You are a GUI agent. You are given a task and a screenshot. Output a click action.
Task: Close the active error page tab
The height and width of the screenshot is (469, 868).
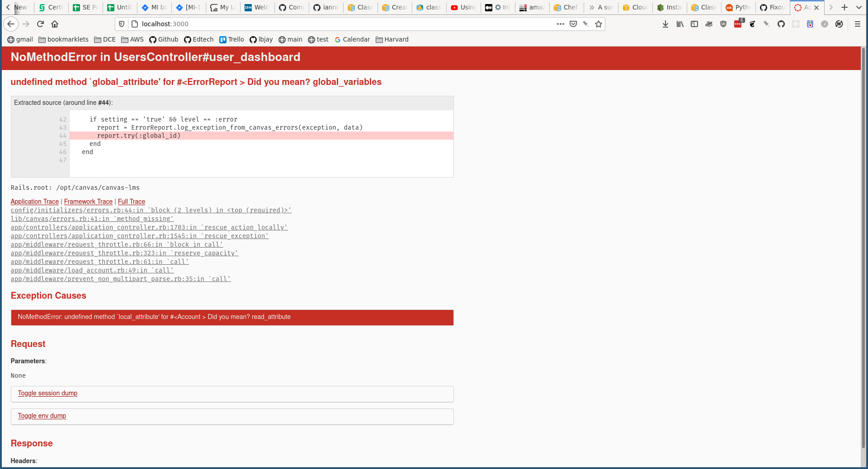(x=816, y=8)
